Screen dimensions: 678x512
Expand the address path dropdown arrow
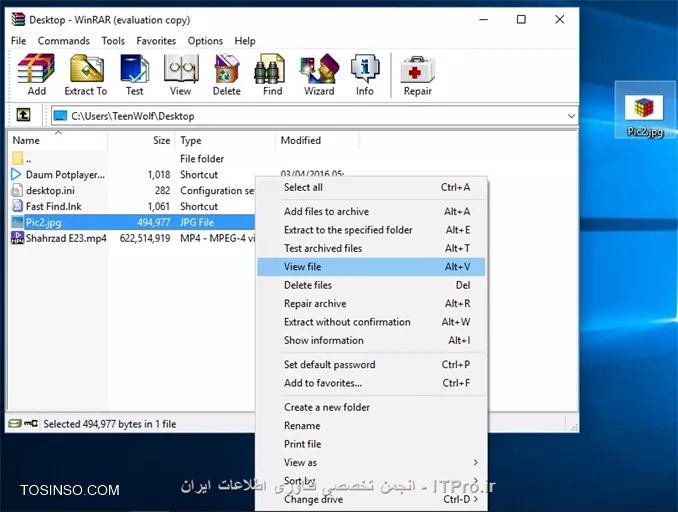(571, 116)
